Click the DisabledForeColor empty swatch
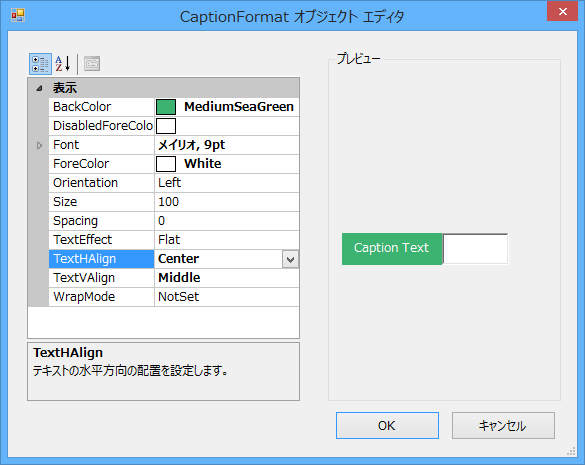Image resolution: width=585 pixels, height=465 pixels. [x=166, y=126]
